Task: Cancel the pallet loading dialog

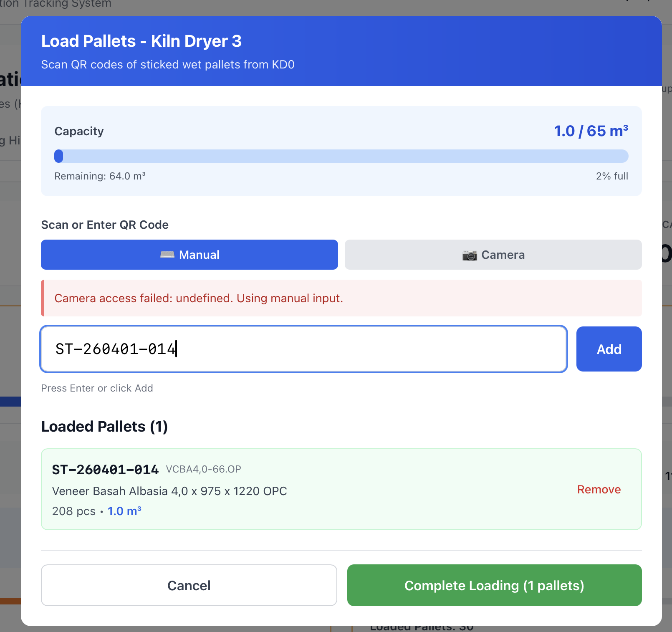Action: pyautogui.click(x=189, y=585)
